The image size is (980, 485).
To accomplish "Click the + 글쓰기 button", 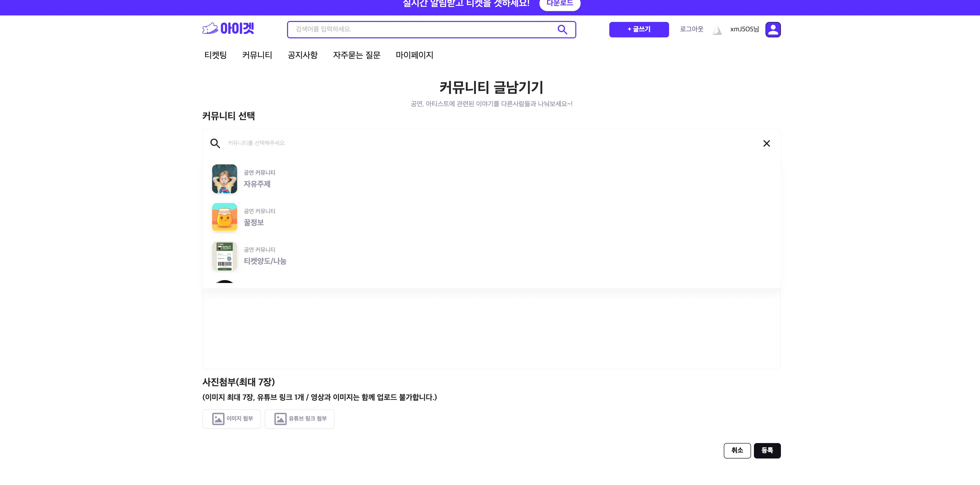I will point(639,29).
